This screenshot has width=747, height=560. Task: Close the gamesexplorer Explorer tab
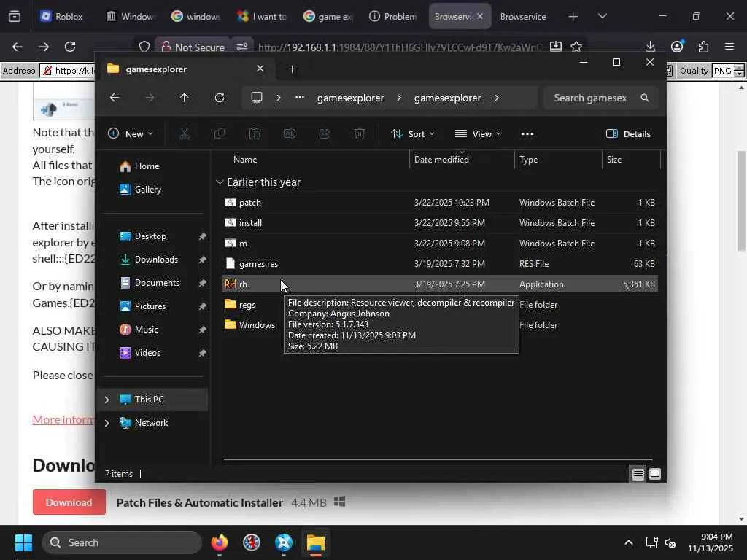click(260, 69)
